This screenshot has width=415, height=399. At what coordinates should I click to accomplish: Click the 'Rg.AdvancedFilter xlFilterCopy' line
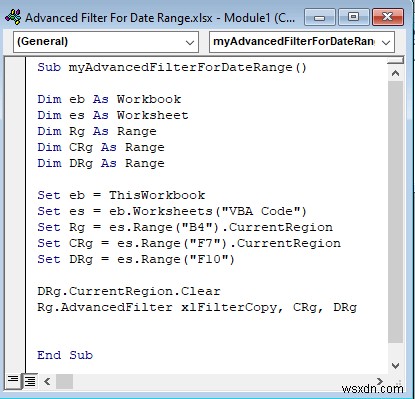[x=197, y=307]
